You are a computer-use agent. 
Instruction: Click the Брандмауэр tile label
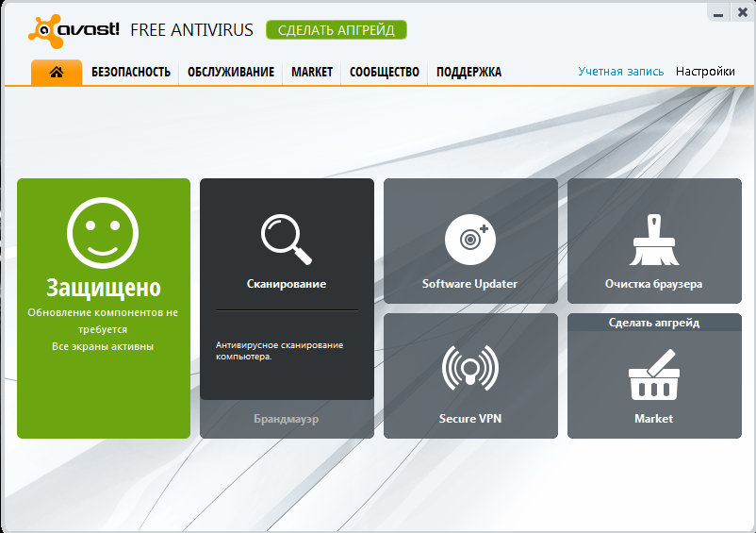click(x=287, y=419)
